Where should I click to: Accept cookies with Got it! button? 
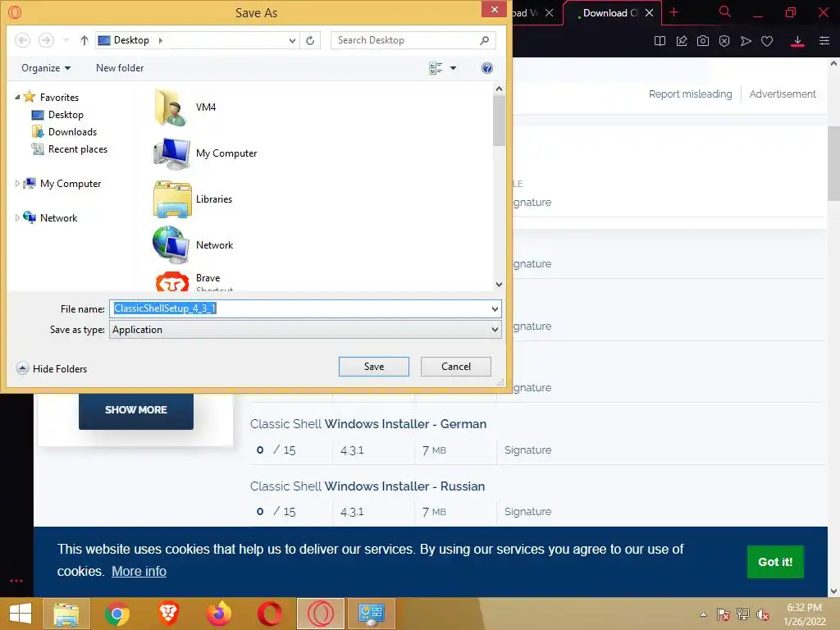coord(775,562)
